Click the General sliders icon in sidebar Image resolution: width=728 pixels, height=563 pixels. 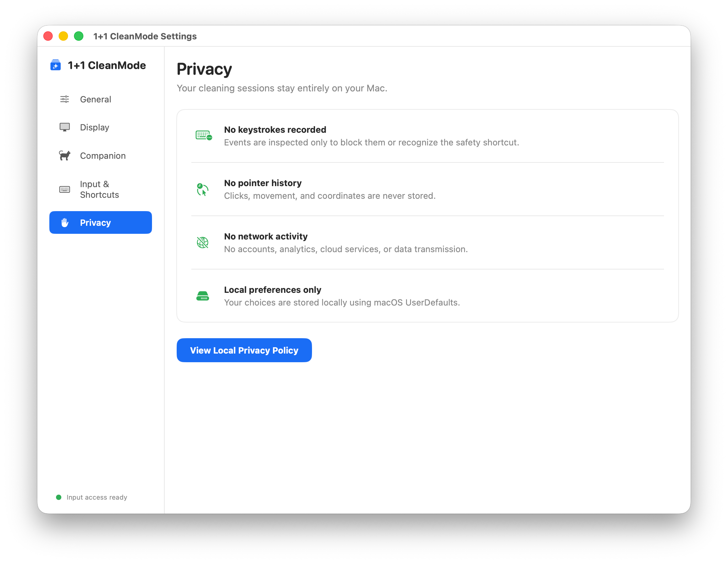65,99
